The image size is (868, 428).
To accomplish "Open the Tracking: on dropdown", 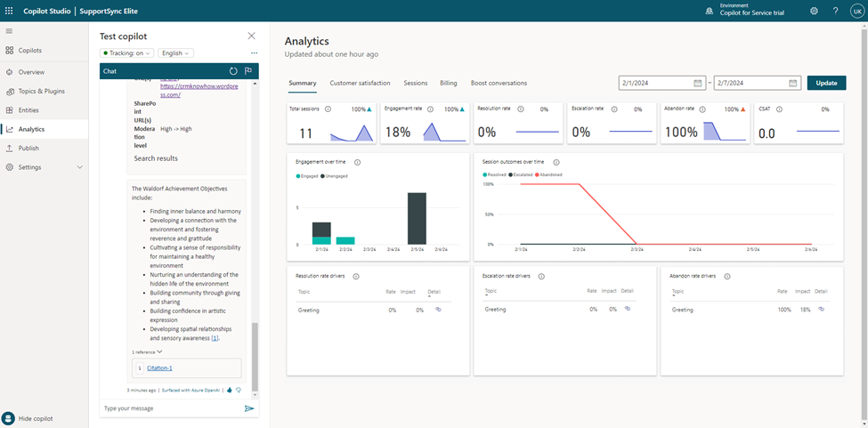I will tap(126, 53).
